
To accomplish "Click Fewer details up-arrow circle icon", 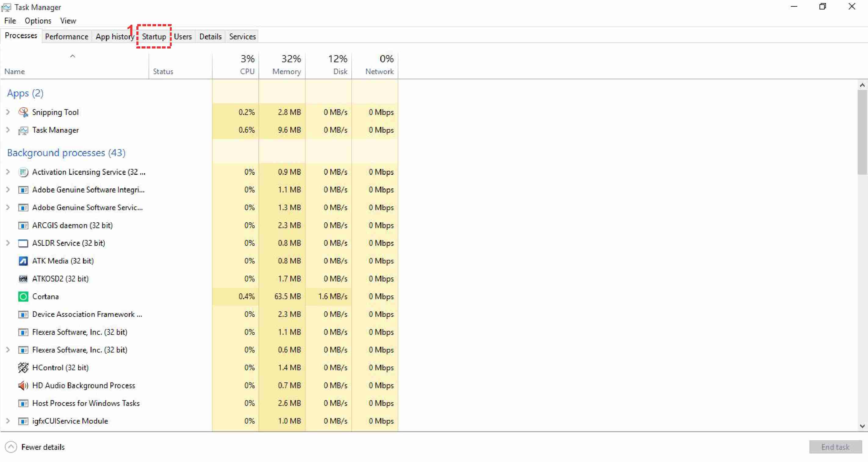I will point(11,447).
